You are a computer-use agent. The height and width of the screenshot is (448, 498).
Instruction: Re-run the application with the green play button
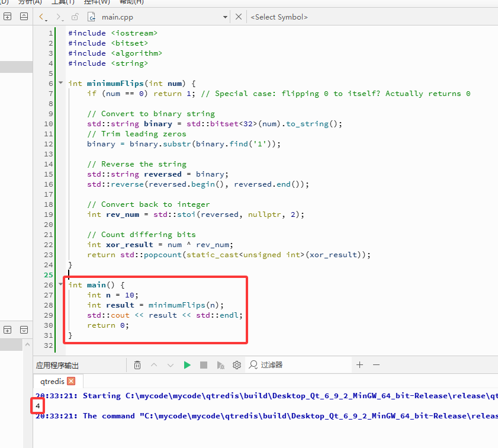pos(187,365)
